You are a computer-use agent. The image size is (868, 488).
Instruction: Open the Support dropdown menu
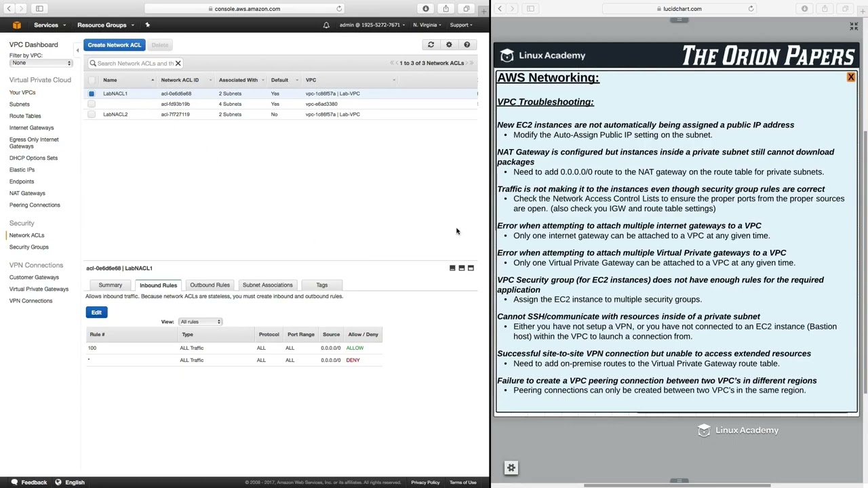tap(461, 25)
